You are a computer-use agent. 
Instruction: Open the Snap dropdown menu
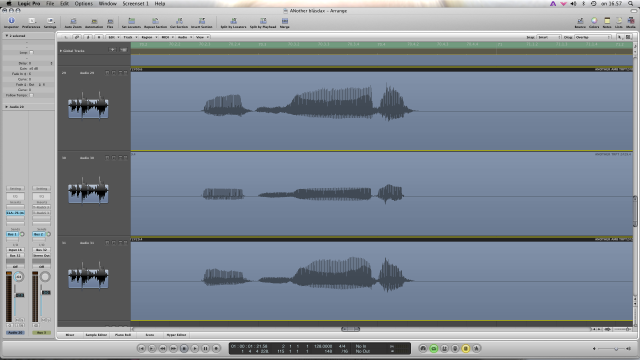(549, 37)
